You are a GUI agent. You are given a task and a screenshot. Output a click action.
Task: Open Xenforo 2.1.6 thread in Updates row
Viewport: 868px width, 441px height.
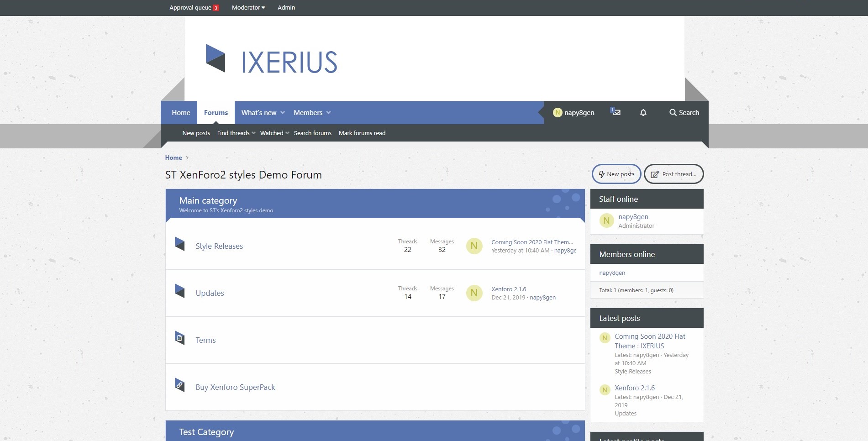click(509, 289)
